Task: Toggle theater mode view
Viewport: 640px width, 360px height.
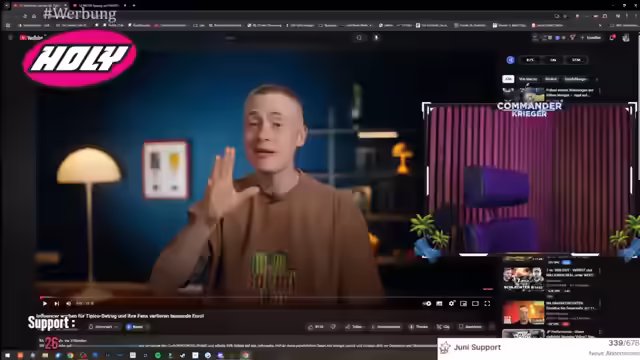Action: tap(475, 304)
